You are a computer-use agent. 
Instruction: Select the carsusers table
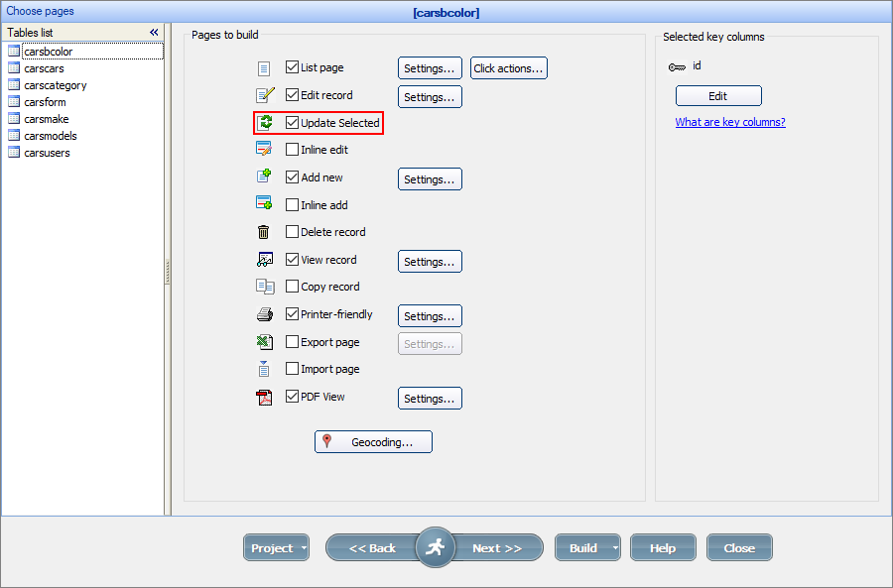point(46,152)
